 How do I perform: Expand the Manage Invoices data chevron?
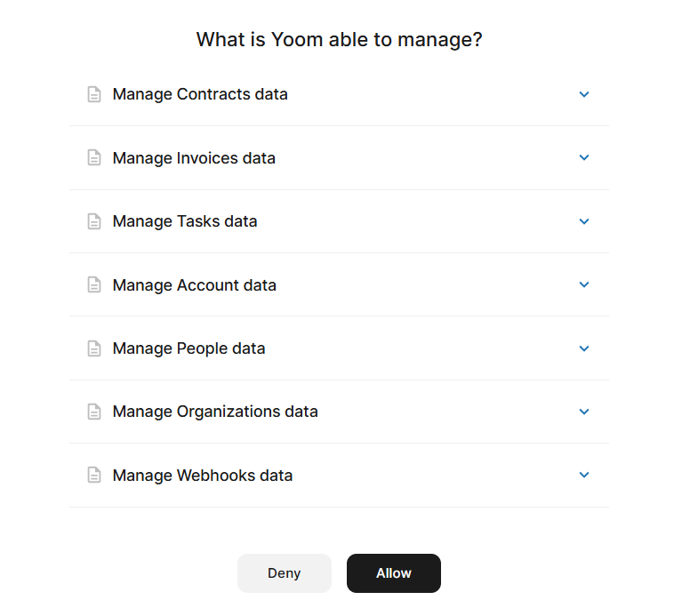[584, 157]
